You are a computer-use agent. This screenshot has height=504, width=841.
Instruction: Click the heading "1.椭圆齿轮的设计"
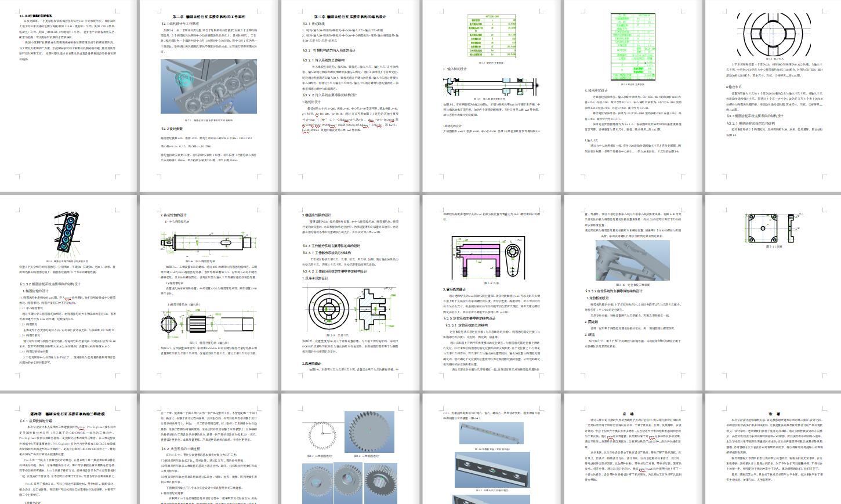point(35,291)
